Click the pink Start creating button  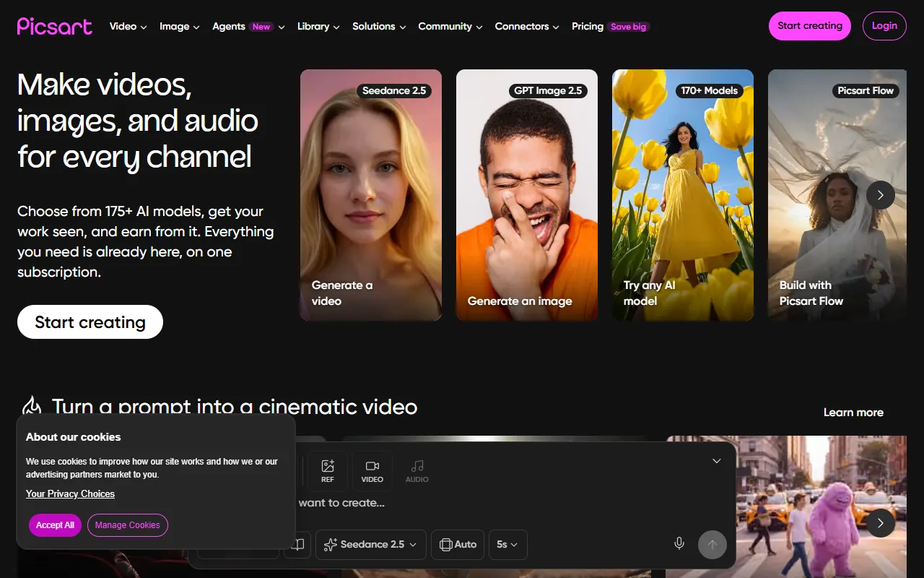point(810,26)
